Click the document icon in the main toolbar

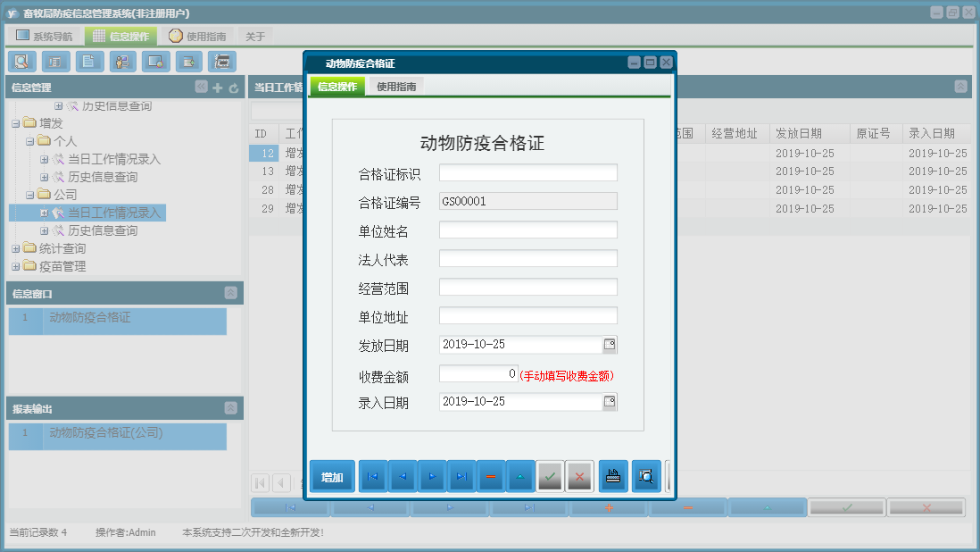(x=88, y=61)
